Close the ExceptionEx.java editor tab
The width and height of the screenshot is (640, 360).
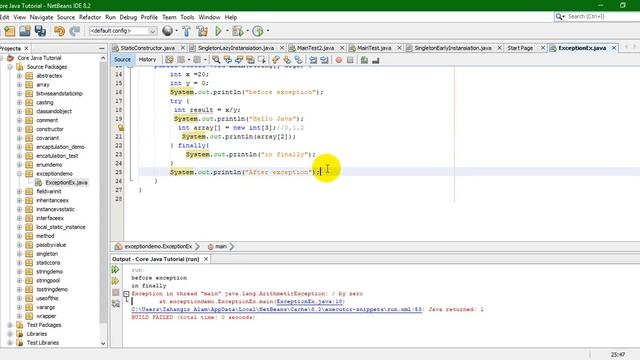click(614, 48)
